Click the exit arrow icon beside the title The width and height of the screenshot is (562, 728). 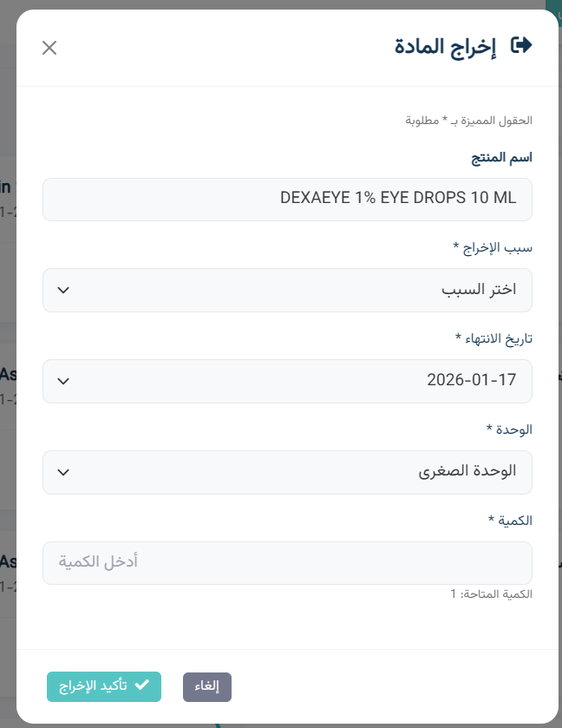click(521, 45)
